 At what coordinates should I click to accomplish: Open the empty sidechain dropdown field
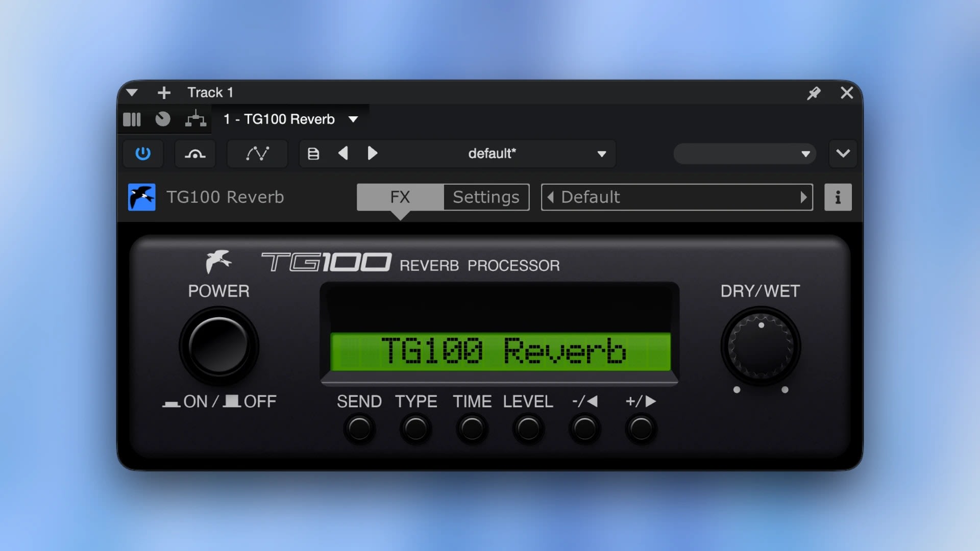point(745,154)
